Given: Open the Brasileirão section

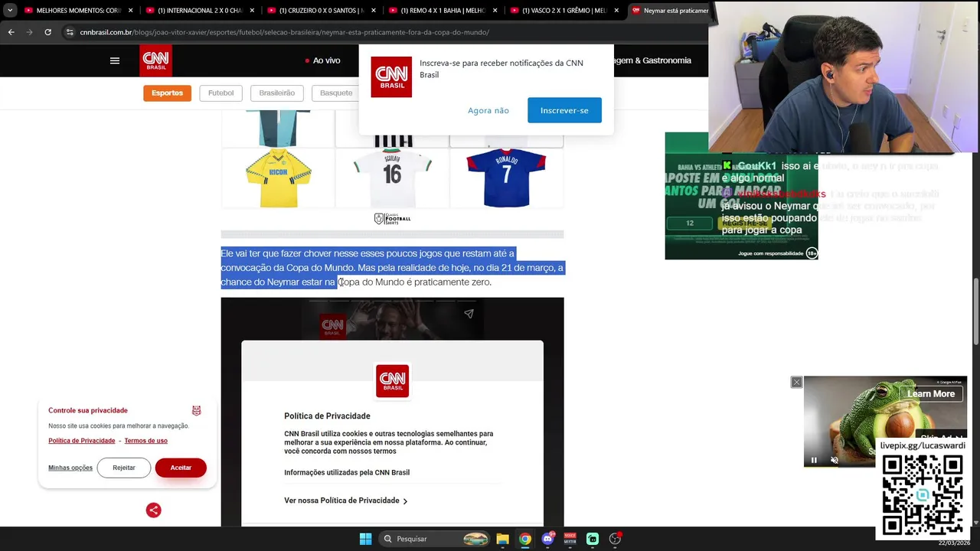Looking at the screenshot, I should coord(276,93).
